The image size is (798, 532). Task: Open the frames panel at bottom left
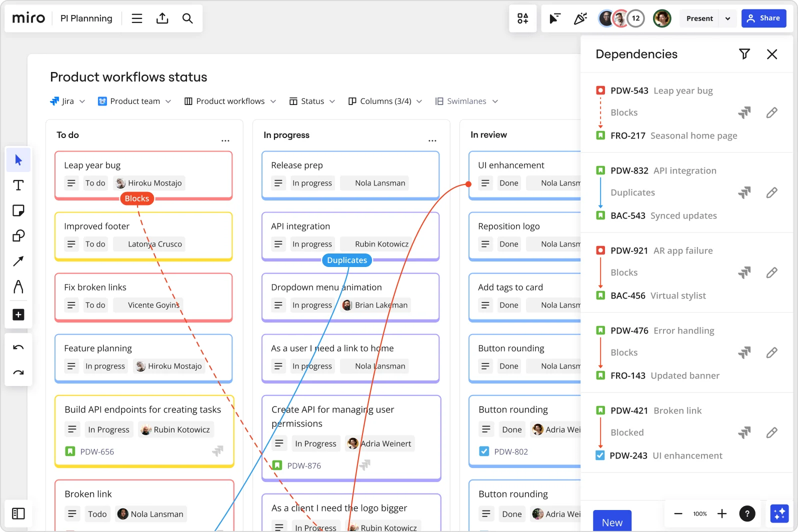(18, 513)
